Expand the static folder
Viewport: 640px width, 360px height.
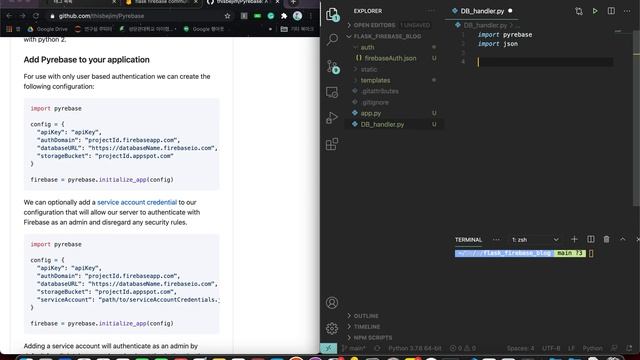coord(394,69)
